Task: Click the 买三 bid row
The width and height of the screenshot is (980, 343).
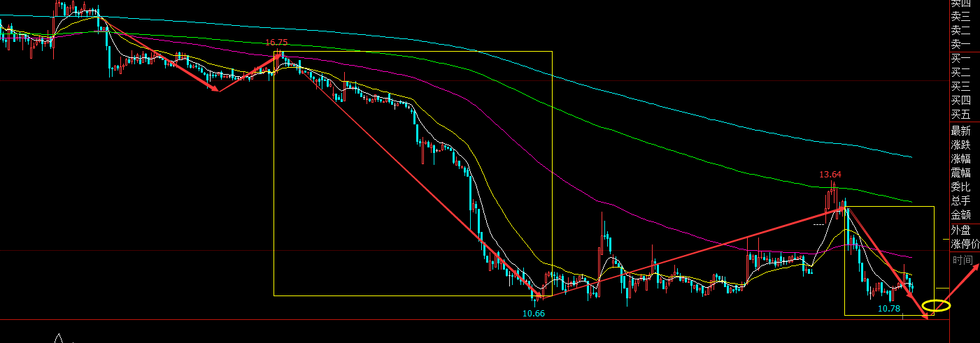Action: (960, 87)
